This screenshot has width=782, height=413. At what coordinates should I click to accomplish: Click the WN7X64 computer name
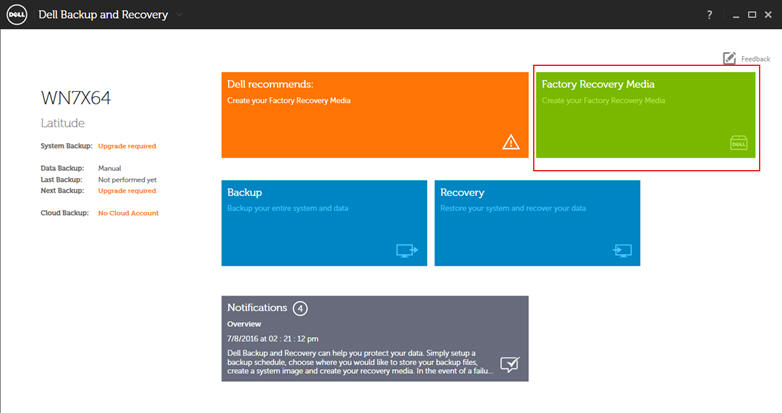pyautogui.click(x=76, y=98)
